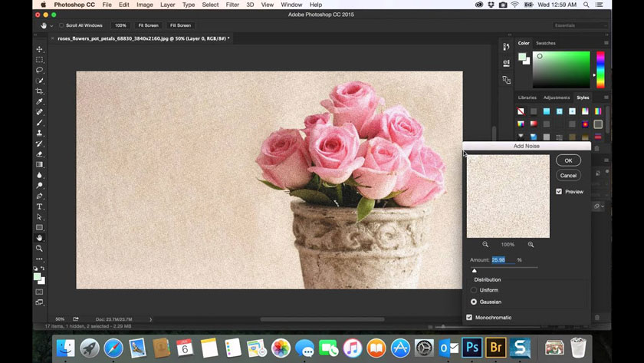Switch to the Swatches tab

click(x=546, y=43)
